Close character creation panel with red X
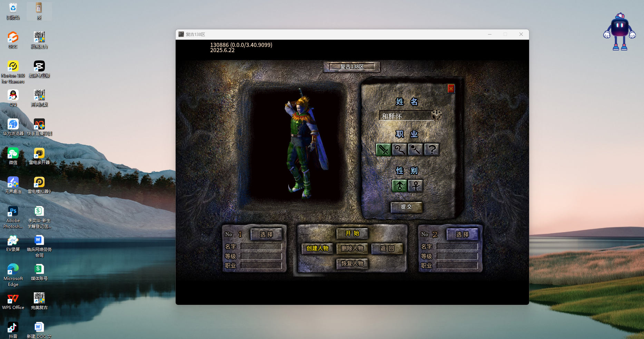The height and width of the screenshot is (339, 644). coord(451,89)
